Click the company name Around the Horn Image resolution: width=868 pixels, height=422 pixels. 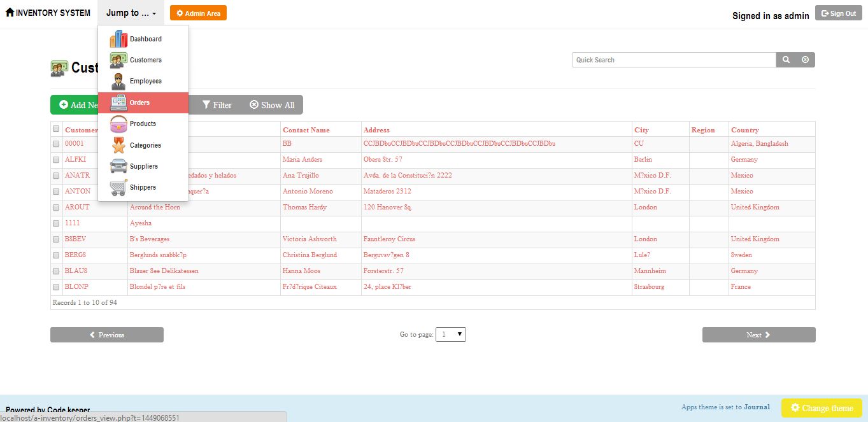coord(155,207)
